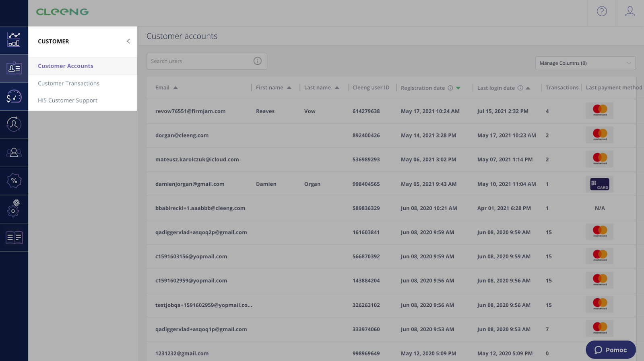Sort by Email column arrow

(x=175, y=88)
